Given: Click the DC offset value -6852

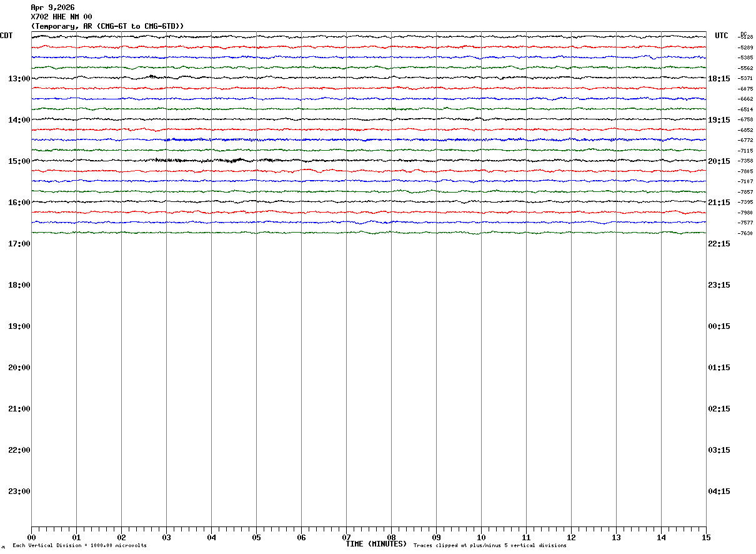Looking at the screenshot, I should (745, 130).
